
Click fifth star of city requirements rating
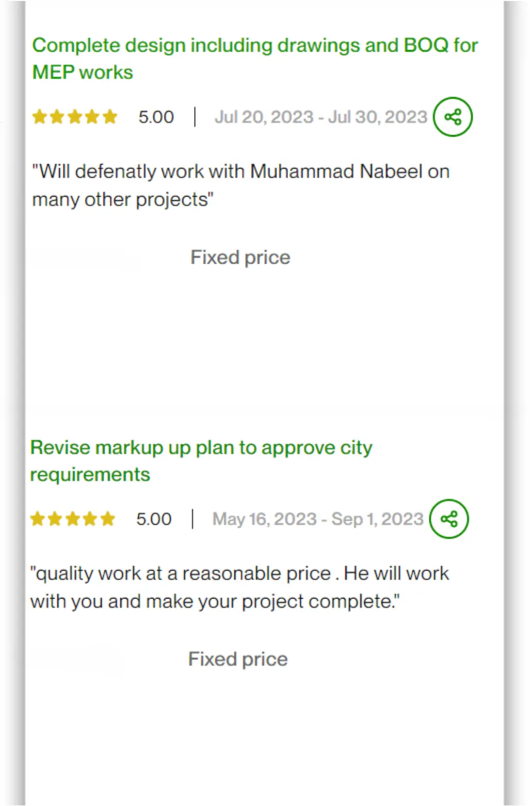click(x=108, y=519)
